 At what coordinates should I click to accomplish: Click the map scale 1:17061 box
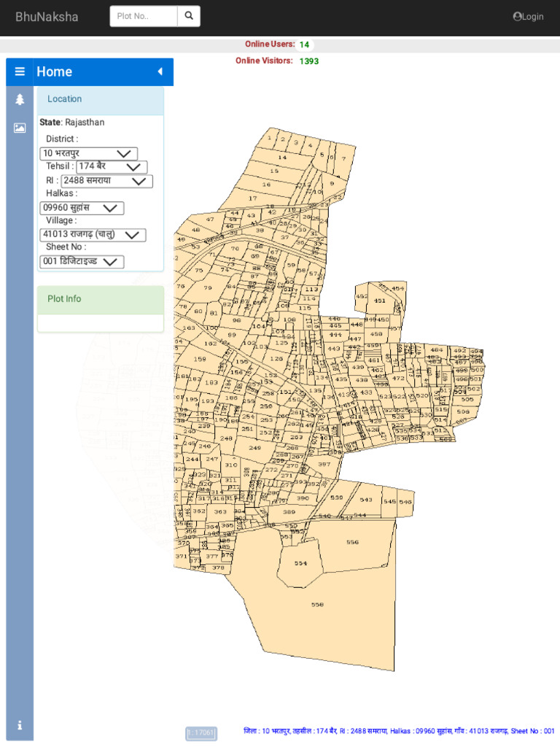pos(201,732)
